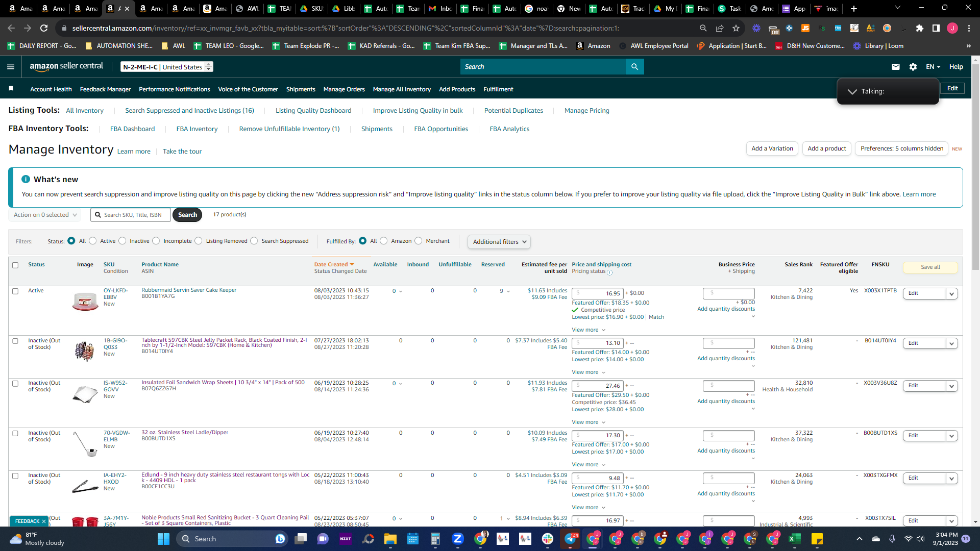Select Fulfilled By Amazon radio button
The height and width of the screenshot is (551, 980).
point(384,241)
